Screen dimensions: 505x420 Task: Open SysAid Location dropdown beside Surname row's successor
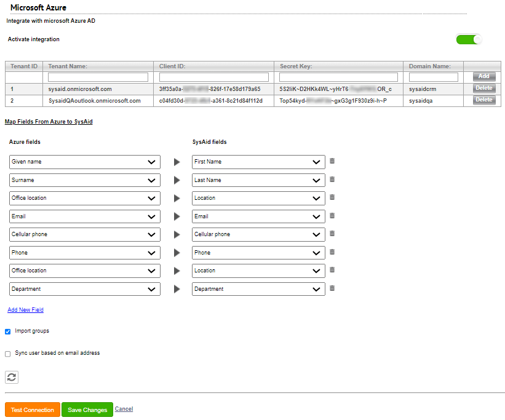(258, 198)
